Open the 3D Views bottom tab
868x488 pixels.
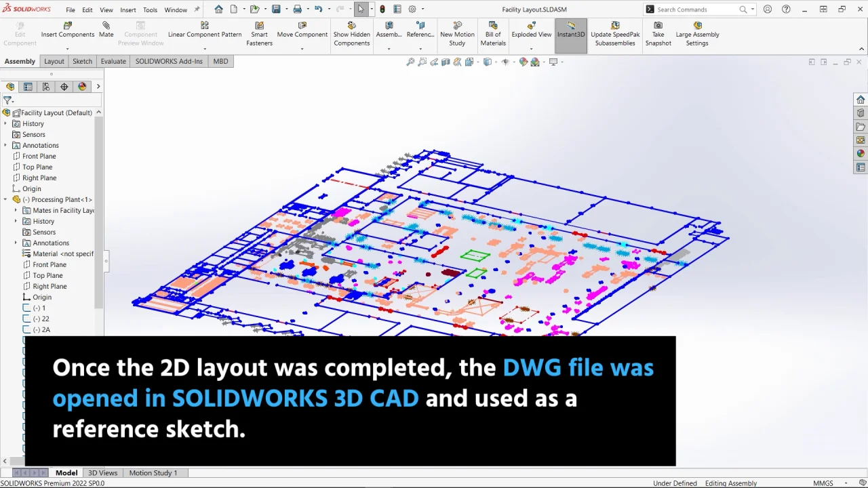click(102, 472)
